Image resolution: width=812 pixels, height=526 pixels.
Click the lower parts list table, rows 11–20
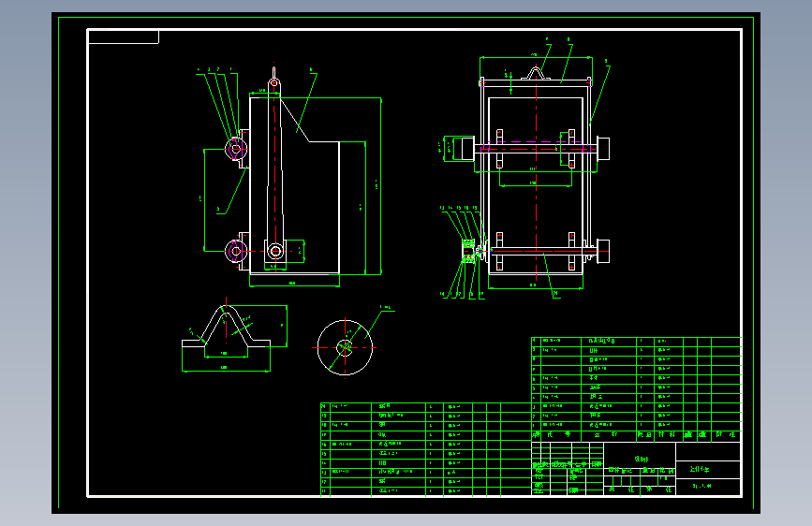pyautogui.click(x=426, y=449)
